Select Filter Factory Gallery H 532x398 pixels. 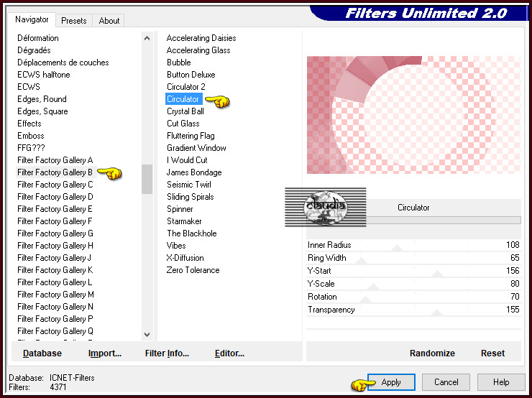click(55, 246)
